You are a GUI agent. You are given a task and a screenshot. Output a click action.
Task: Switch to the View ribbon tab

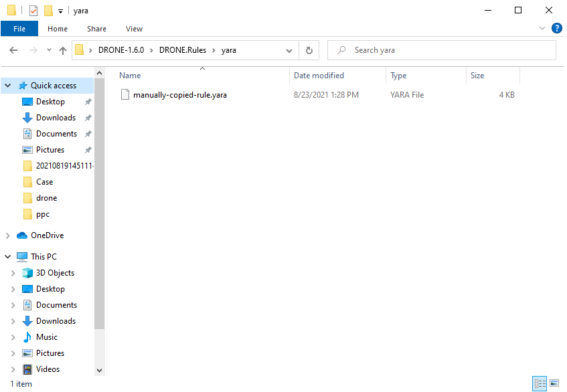134,29
